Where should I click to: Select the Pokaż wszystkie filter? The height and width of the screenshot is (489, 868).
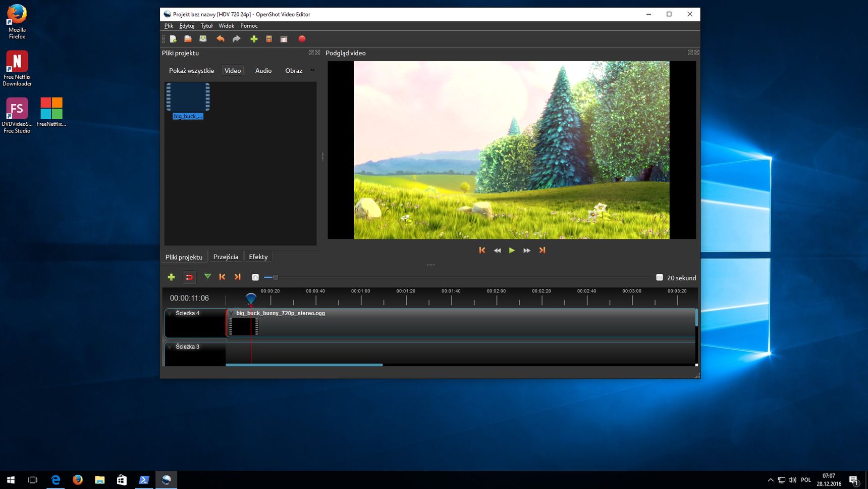[191, 71]
